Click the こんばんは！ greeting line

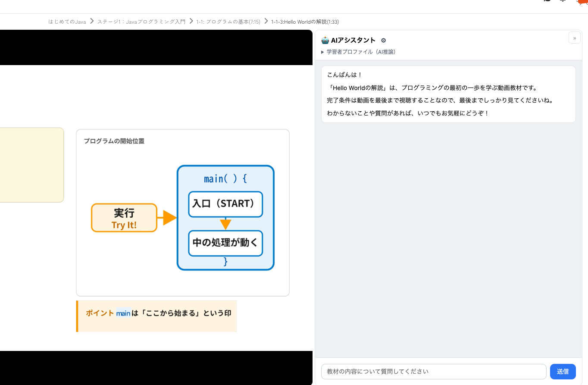click(x=345, y=75)
